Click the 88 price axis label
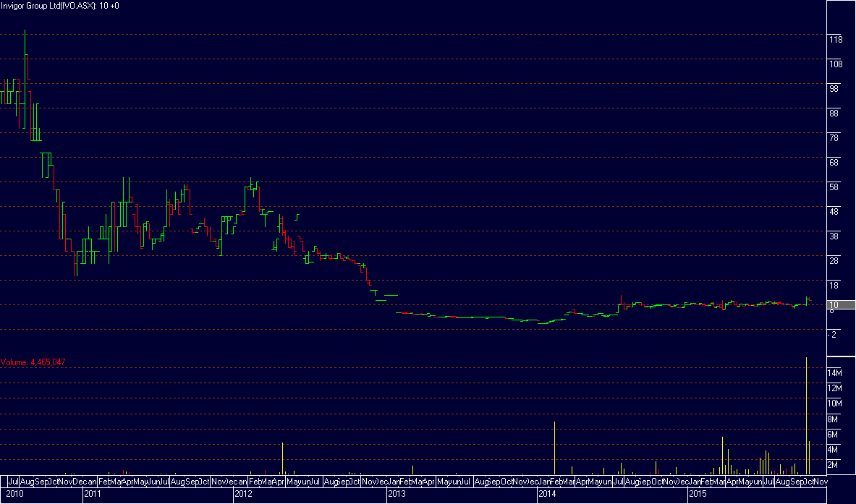This screenshot has height=504, width=856. click(x=834, y=114)
